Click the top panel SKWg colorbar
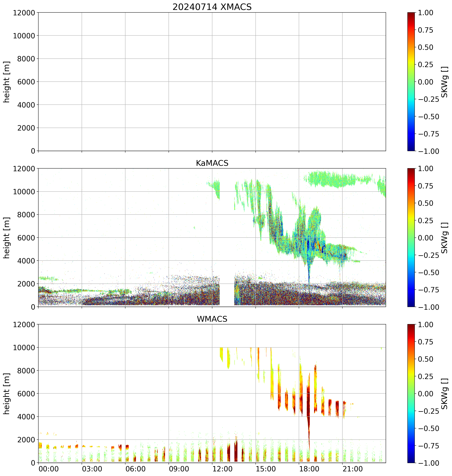This screenshot has height=476, width=452. pos(411,82)
